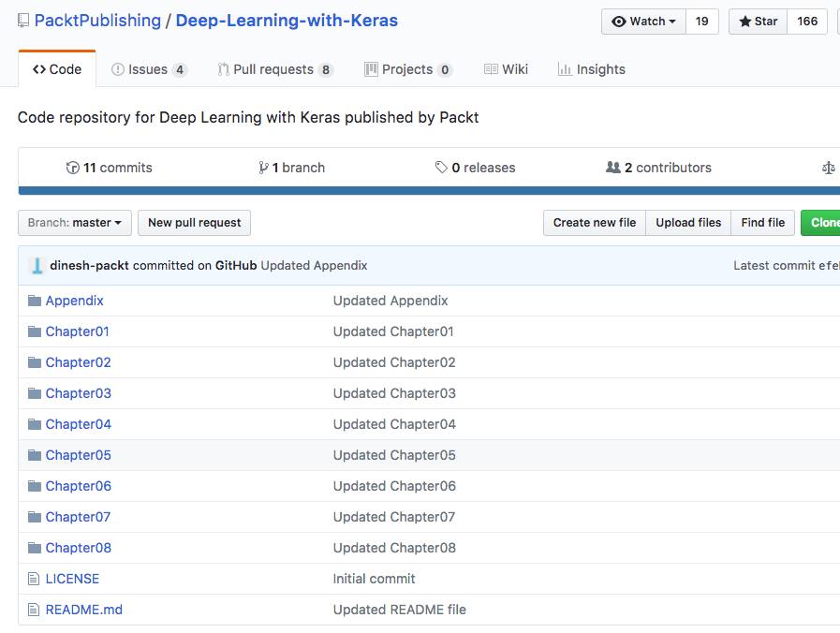The height and width of the screenshot is (633, 840).
Task: Star the repository
Action: [758, 22]
